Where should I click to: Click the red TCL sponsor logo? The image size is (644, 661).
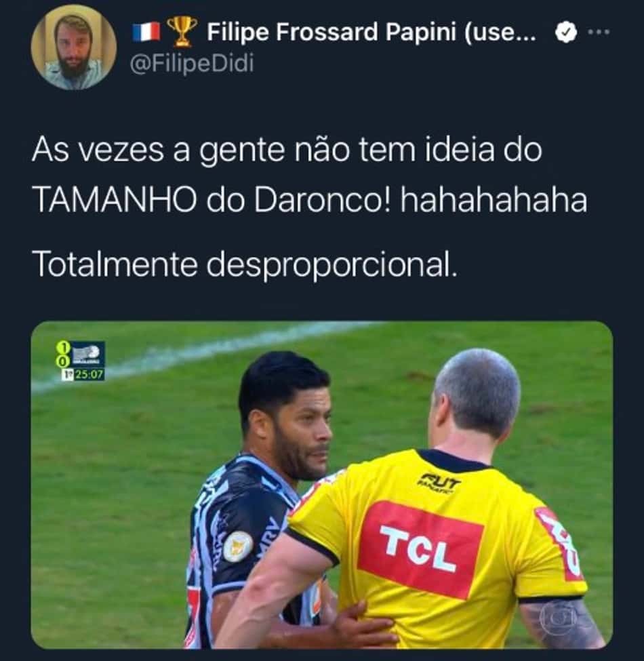pos(420,550)
